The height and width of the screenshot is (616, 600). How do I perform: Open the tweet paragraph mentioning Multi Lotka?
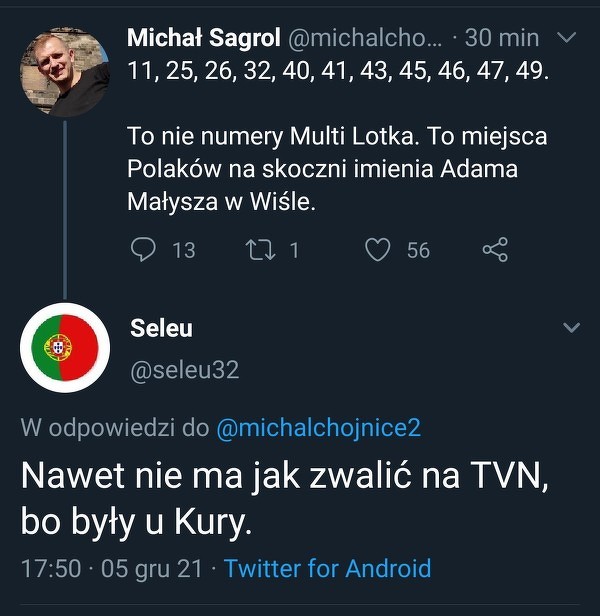(337, 169)
